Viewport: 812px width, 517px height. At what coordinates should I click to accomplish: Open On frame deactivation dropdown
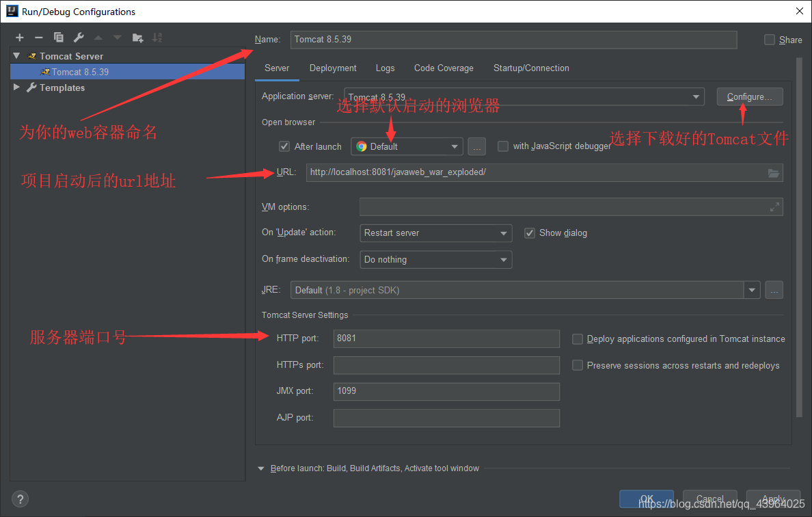(x=435, y=260)
